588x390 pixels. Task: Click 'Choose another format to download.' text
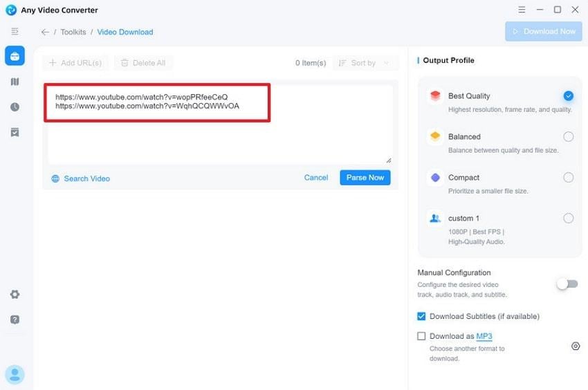pos(467,353)
